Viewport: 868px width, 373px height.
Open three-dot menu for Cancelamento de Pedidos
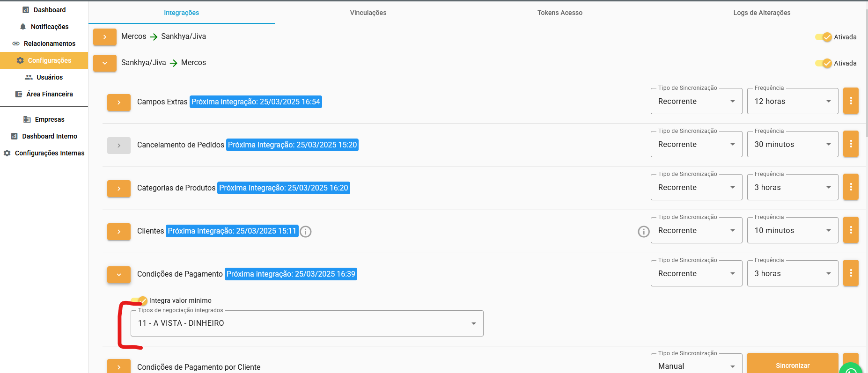click(x=851, y=144)
